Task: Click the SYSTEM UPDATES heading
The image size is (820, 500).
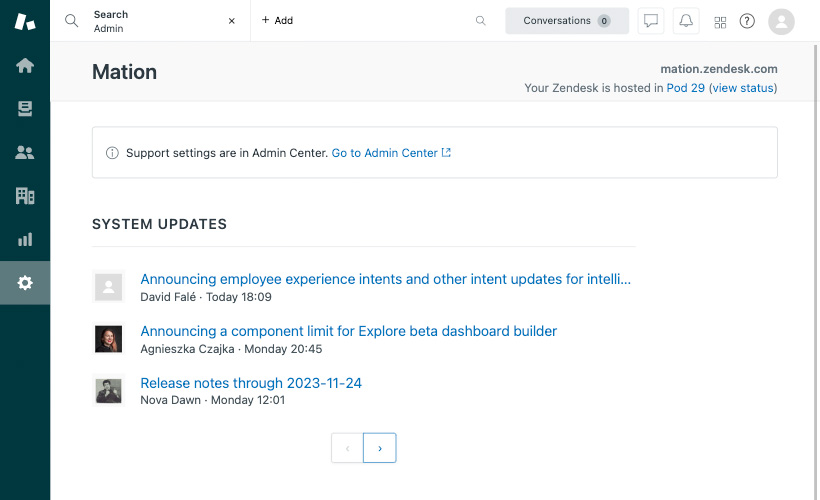Action: click(x=160, y=224)
